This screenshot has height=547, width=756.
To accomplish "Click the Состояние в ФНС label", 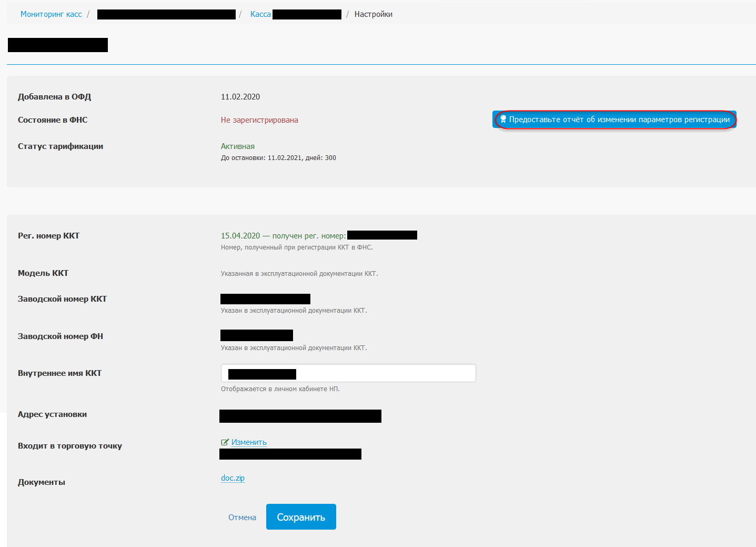I will pyautogui.click(x=53, y=120).
